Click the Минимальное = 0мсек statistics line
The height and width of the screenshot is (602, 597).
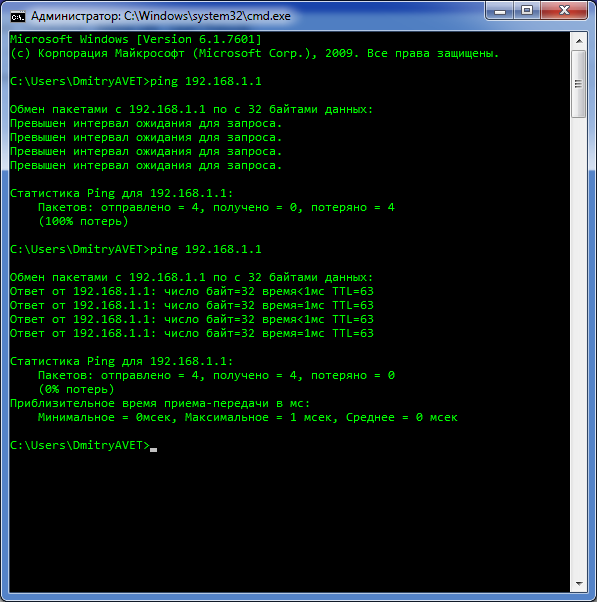tap(248, 417)
